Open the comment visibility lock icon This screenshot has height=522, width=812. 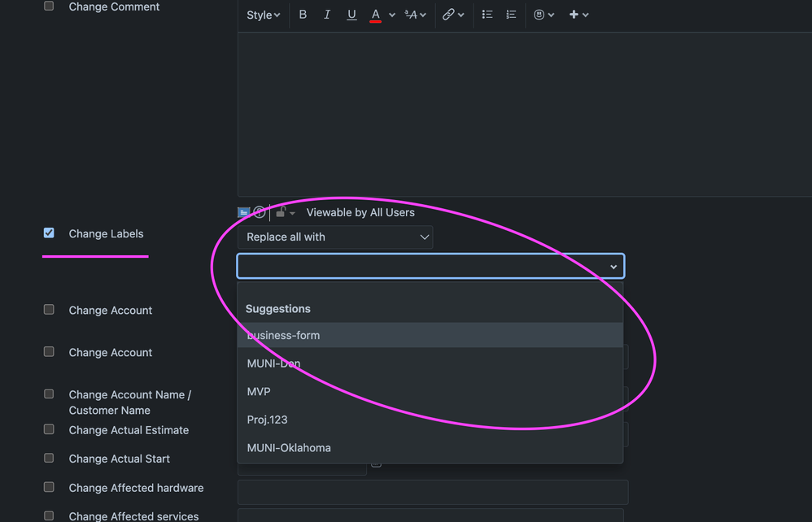[x=281, y=212]
